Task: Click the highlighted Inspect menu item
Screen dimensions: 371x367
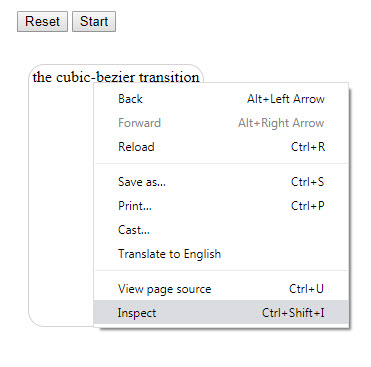Action: click(x=221, y=313)
